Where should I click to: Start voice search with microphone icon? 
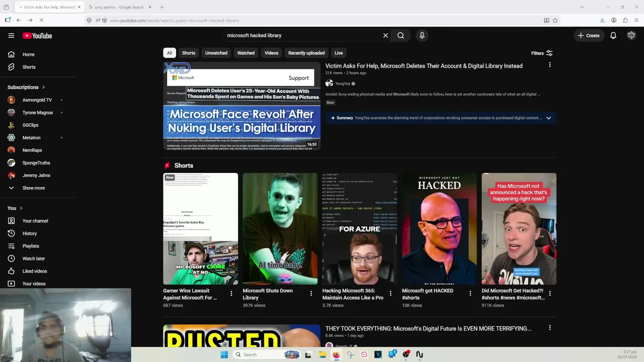[422, 36]
